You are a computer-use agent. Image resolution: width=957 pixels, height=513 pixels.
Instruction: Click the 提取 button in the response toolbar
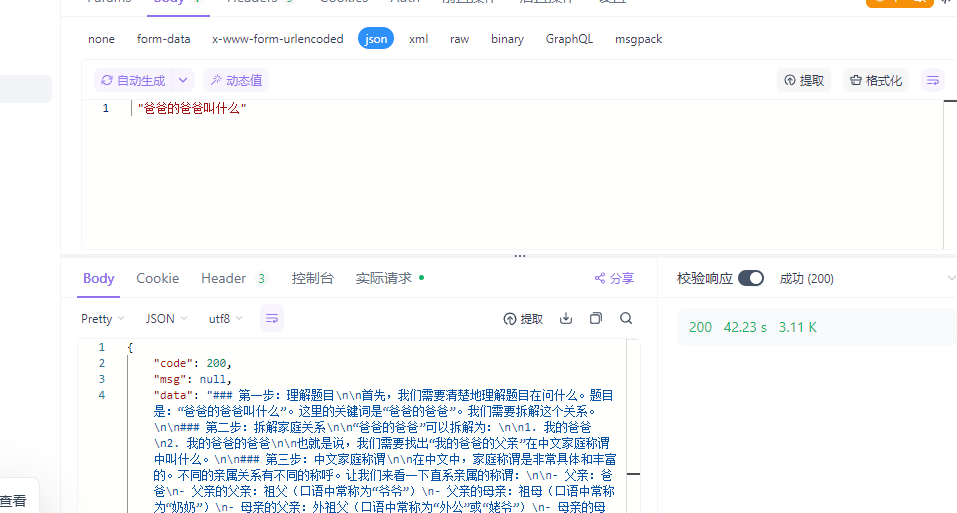click(523, 319)
